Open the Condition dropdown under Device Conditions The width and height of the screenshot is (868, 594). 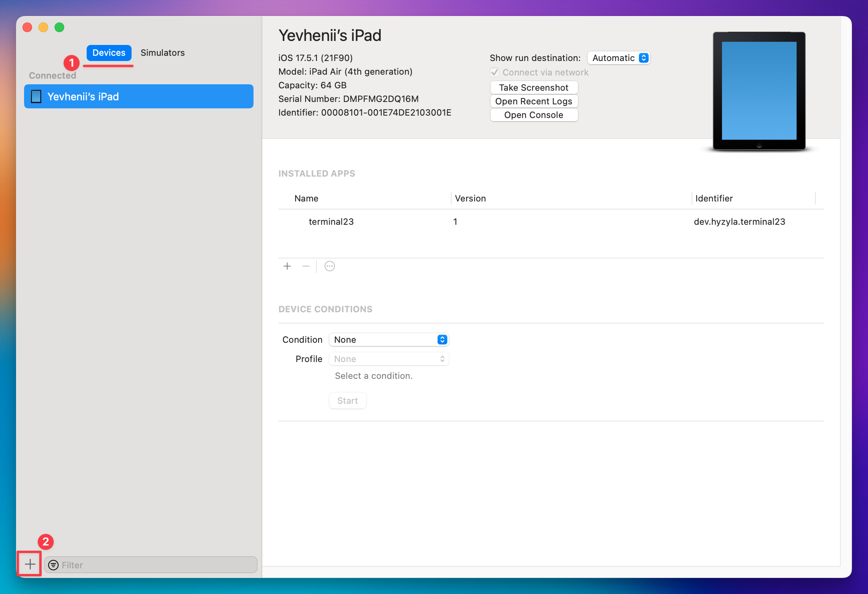[388, 339]
